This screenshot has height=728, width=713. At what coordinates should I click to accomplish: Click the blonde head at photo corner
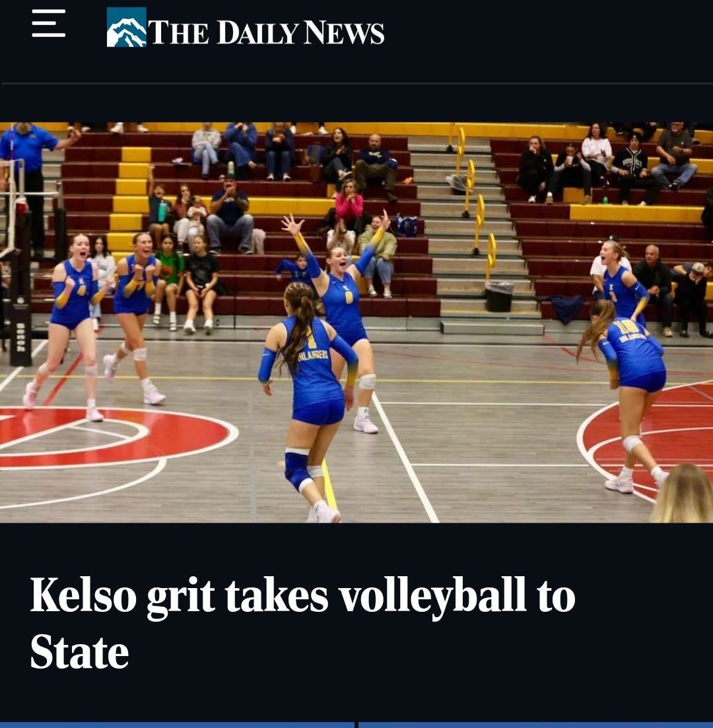point(683,494)
